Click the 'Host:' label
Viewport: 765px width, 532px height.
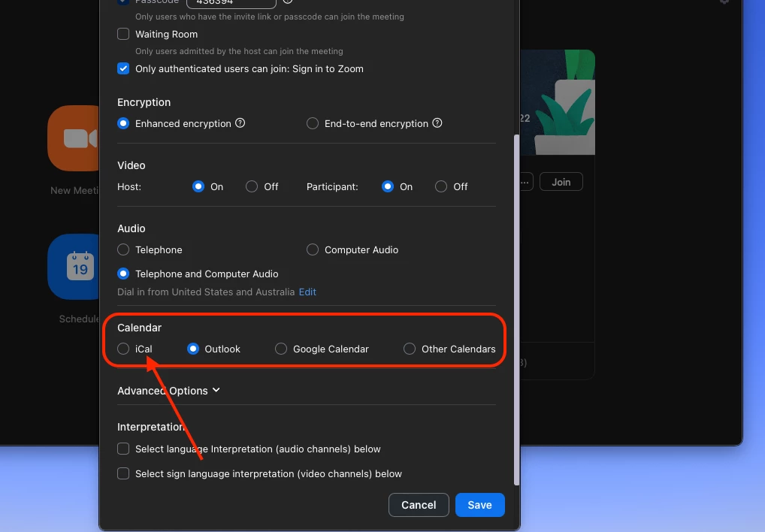[129, 187]
